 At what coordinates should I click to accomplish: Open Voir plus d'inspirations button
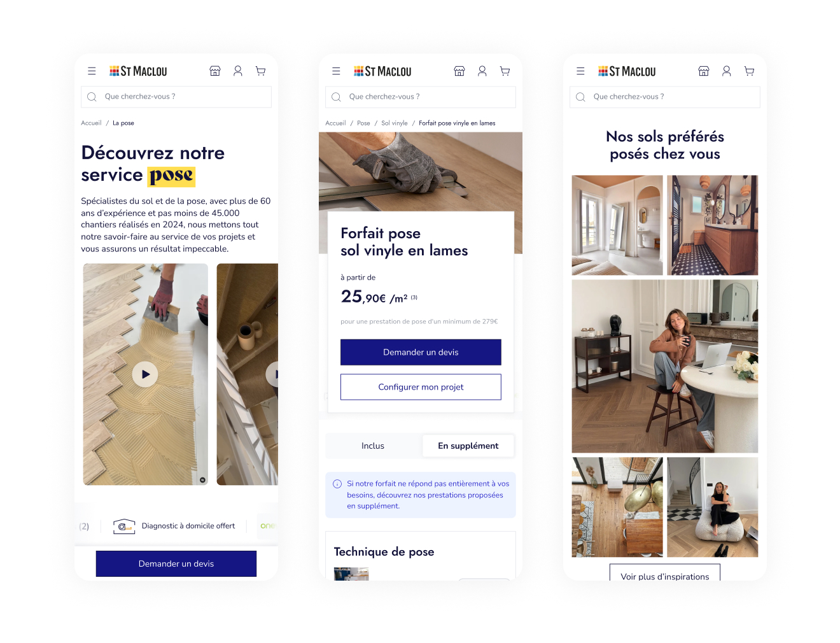tap(665, 573)
